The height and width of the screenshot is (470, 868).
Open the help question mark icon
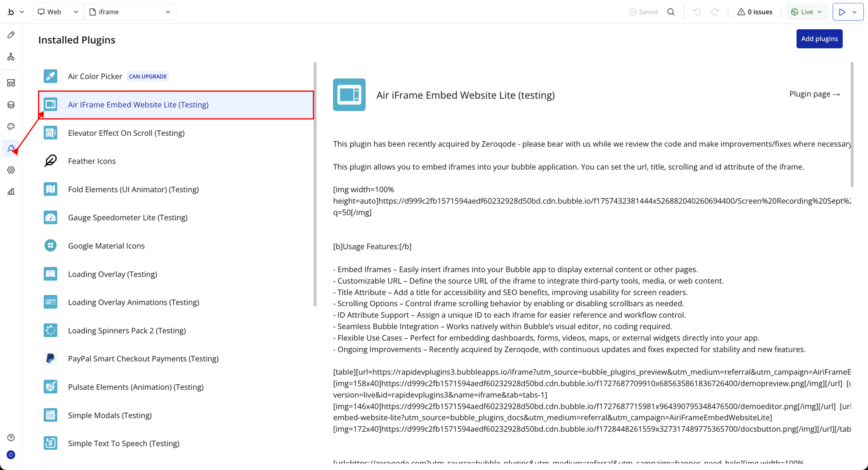(11, 437)
